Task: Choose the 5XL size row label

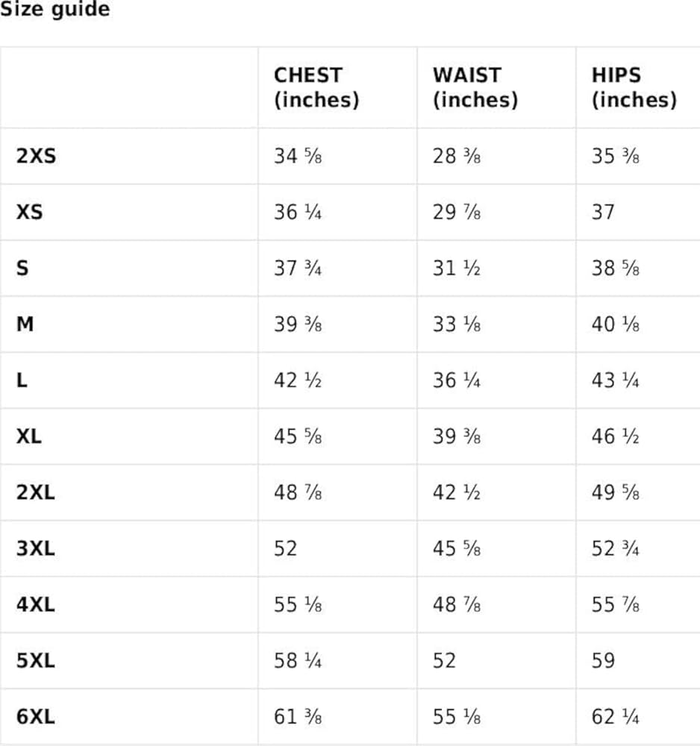Action: coord(36,660)
